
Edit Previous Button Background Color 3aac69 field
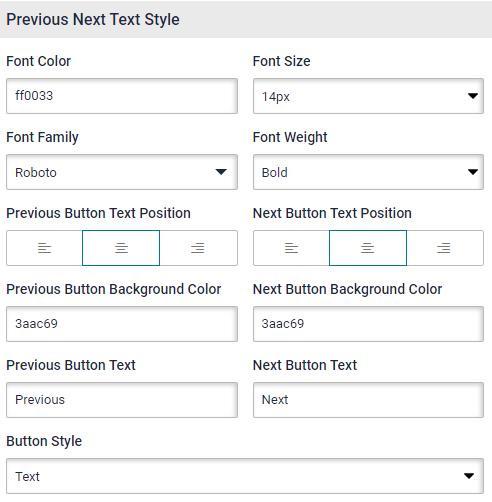122,324
